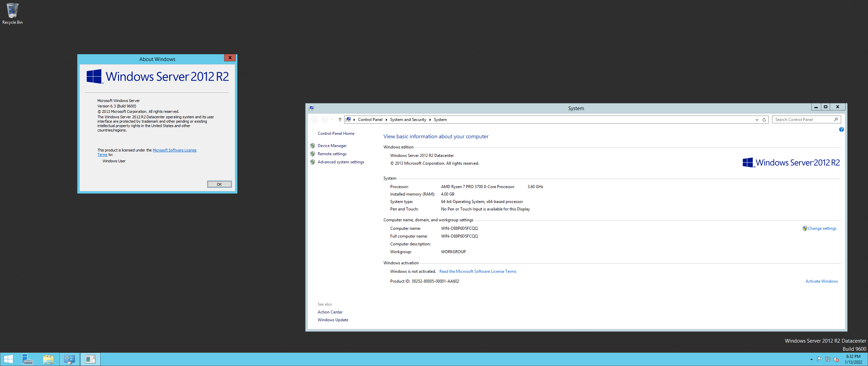Open the blue Help icon
Screen dimensions: 868x366
tap(841, 129)
